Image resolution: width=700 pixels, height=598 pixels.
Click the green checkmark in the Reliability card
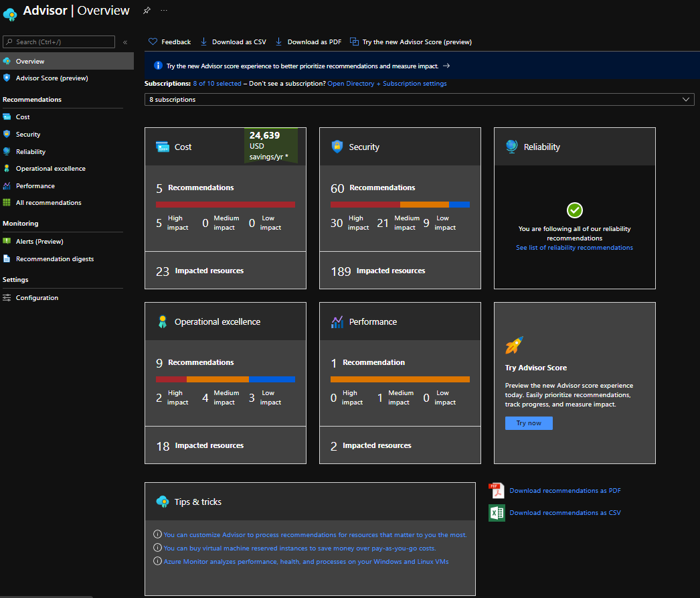pyautogui.click(x=575, y=210)
